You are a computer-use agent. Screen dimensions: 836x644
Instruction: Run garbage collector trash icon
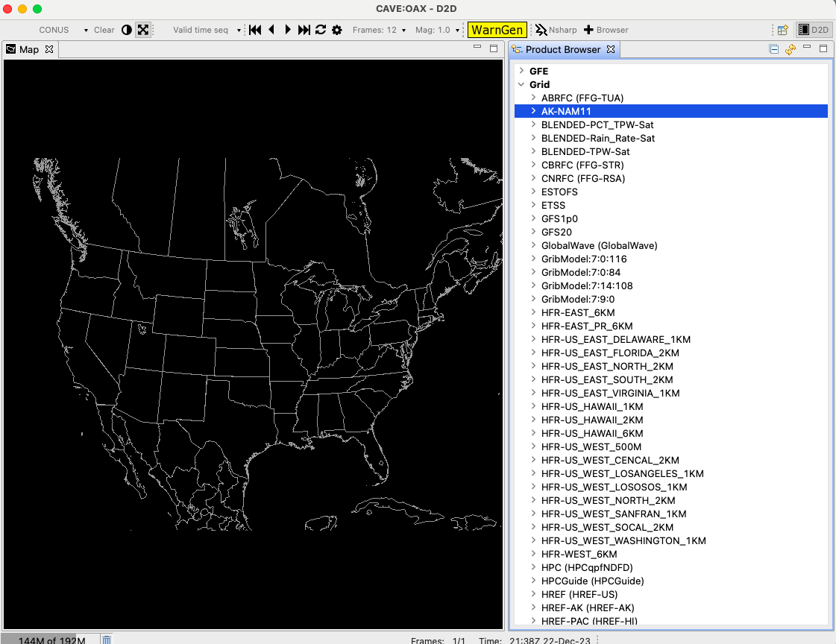[x=107, y=640]
